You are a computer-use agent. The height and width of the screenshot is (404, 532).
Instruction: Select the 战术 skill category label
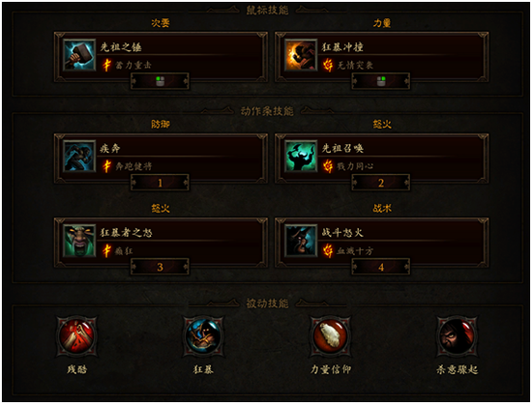pos(382,208)
